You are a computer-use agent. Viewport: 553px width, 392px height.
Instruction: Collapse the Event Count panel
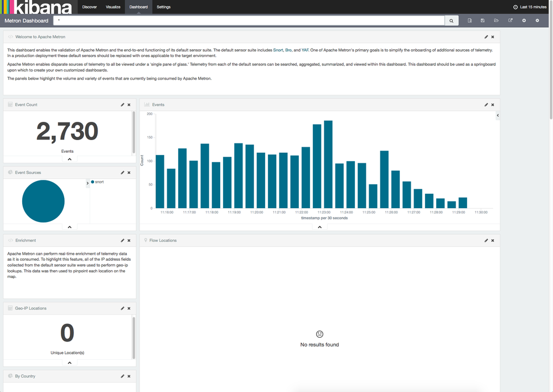click(69, 159)
